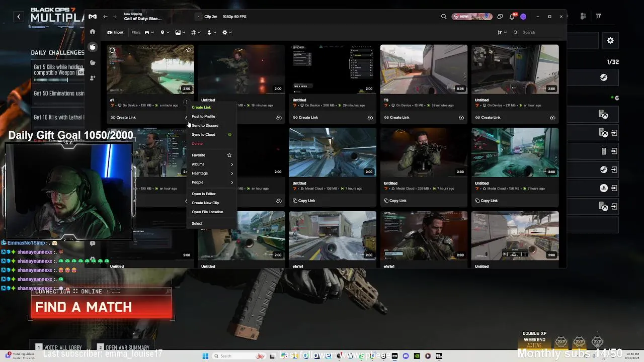Click Create Link under the 208 MB clip
This screenshot has width=644, height=362.
click(305, 117)
